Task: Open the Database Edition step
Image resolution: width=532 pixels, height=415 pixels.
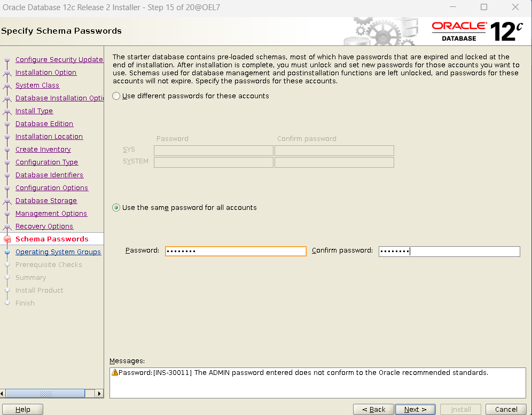Action: [44, 124]
